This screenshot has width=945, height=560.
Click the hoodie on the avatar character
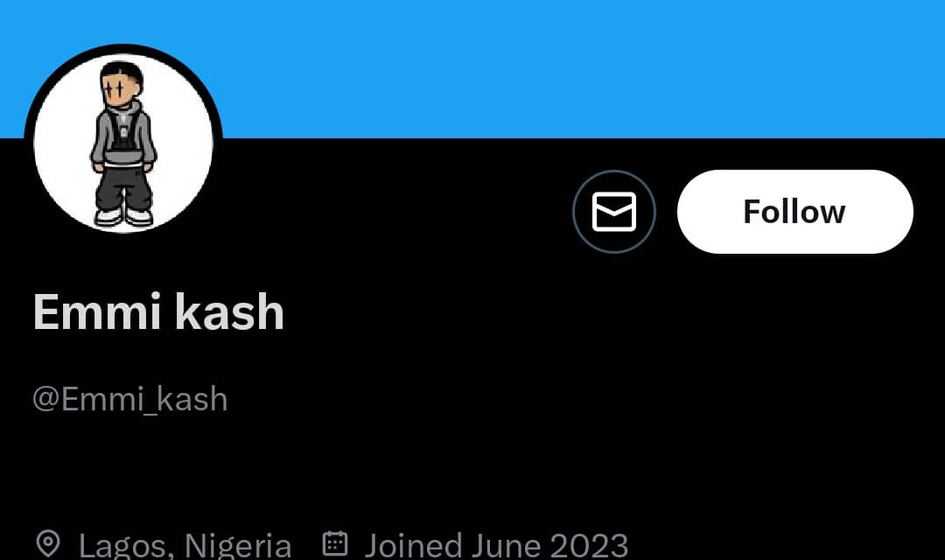point(123,136)
